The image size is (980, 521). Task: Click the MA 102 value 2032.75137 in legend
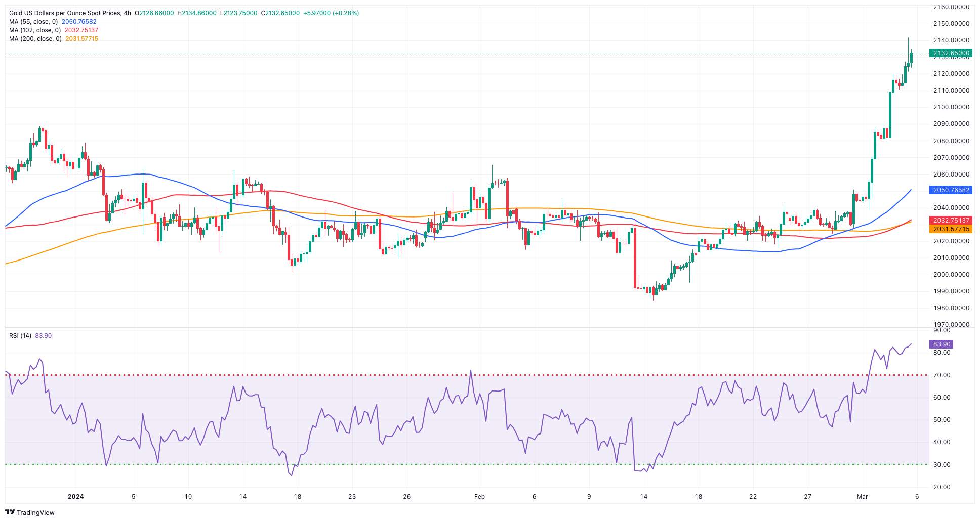(x=81, y=30)
